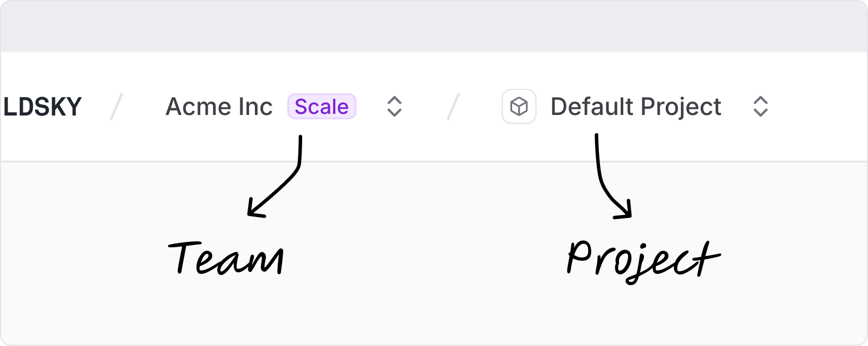Click the handwritten Project label
Image resolution: width=868 pixels, height=346 pixels.
point(643,260)
